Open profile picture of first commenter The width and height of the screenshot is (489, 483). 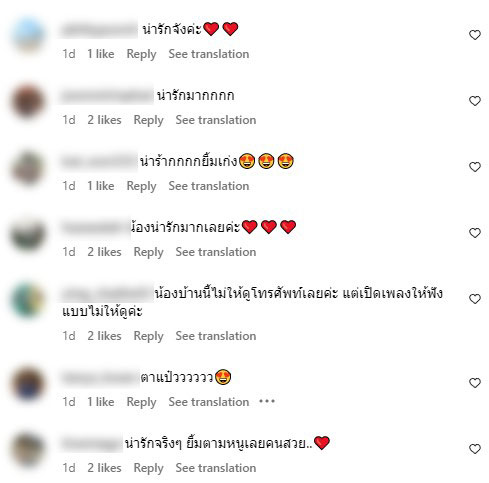click(x=28, y=35)
